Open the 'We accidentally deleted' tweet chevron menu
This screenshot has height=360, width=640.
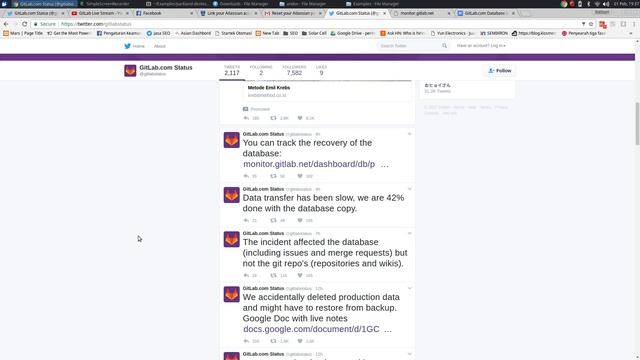point(409,288)
